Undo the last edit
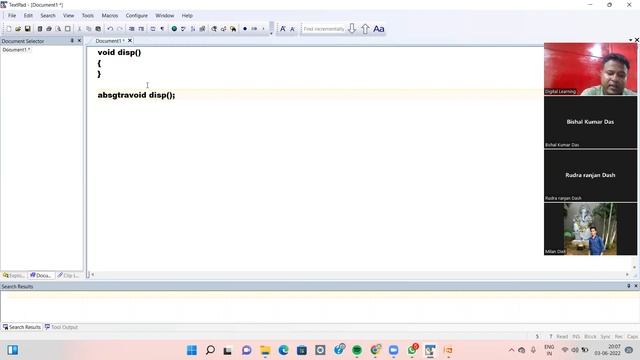Image resolution: width=640 pixels, height=360 pixels. (110, 29)
